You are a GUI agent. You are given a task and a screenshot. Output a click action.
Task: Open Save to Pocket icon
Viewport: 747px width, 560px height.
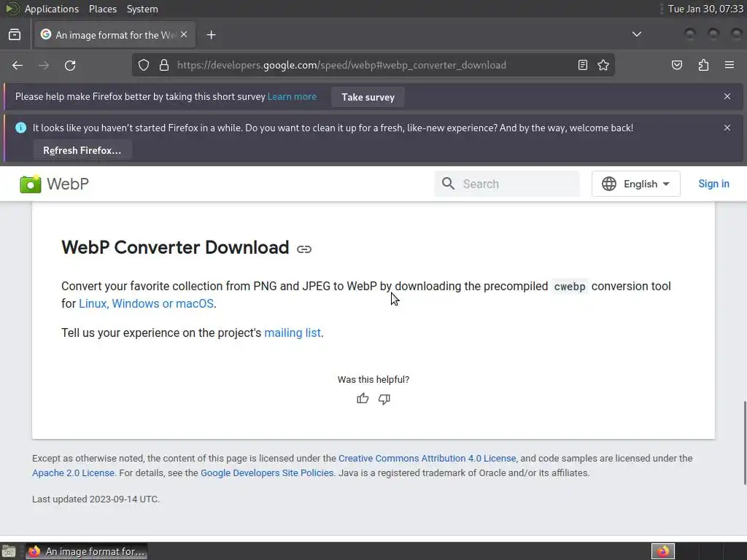click(677, 65)
